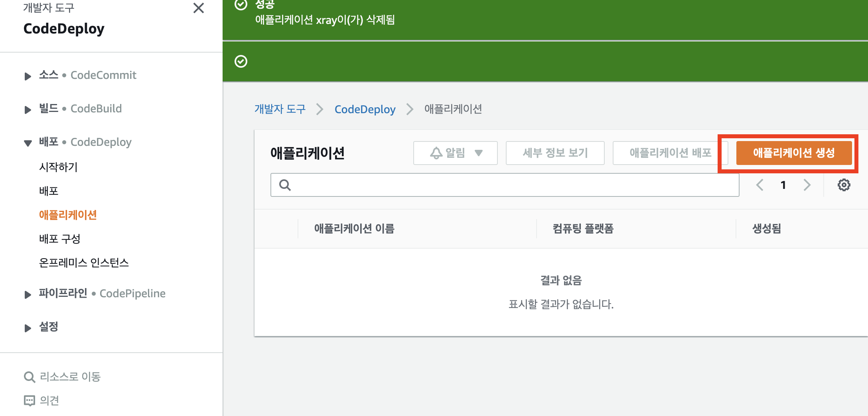Click 애플리케이션 생성 orange button

(x=794, y=153)
